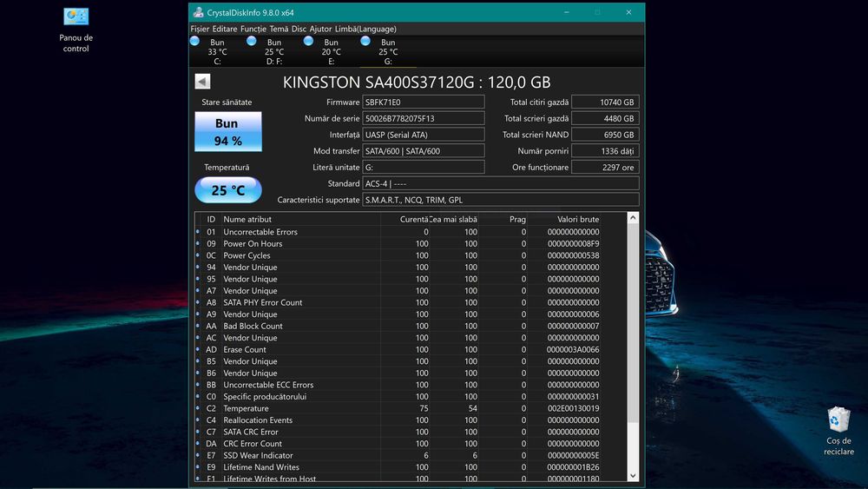Open the Funcție menu

253,29
